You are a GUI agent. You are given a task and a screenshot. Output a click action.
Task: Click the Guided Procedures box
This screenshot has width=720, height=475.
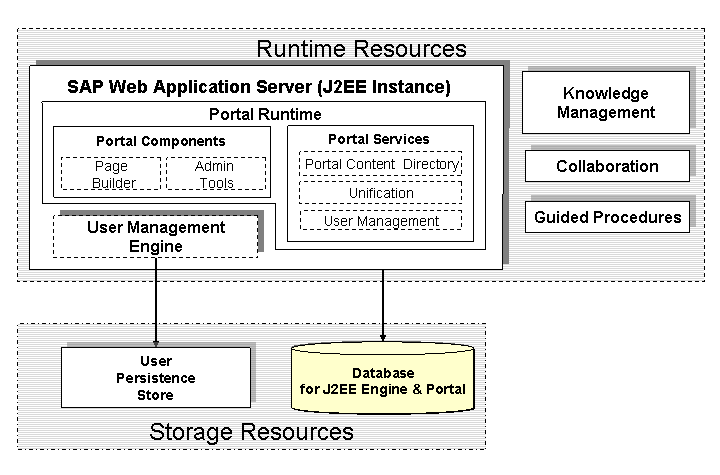click(x=607, y=217)
